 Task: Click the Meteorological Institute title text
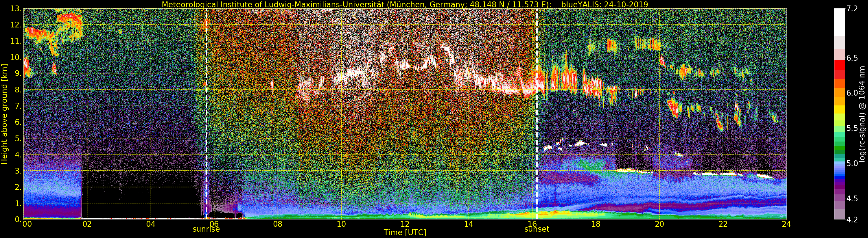point(359,4)
